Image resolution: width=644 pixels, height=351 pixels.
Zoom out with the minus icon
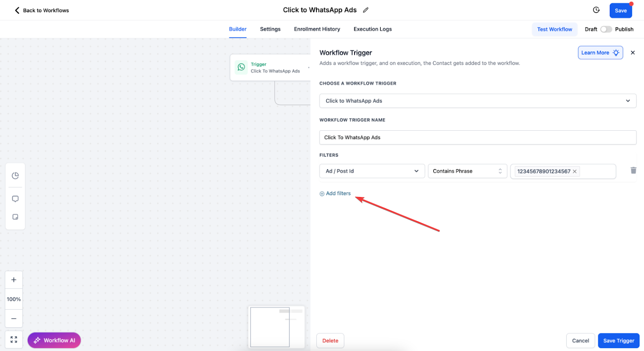click(14, 318)
